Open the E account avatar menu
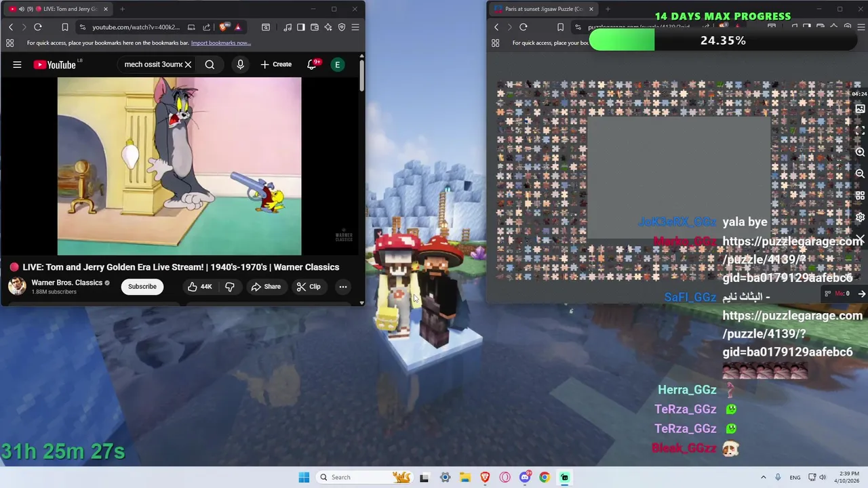This screenshot has width=868, height=488. [x=337, y=64]
